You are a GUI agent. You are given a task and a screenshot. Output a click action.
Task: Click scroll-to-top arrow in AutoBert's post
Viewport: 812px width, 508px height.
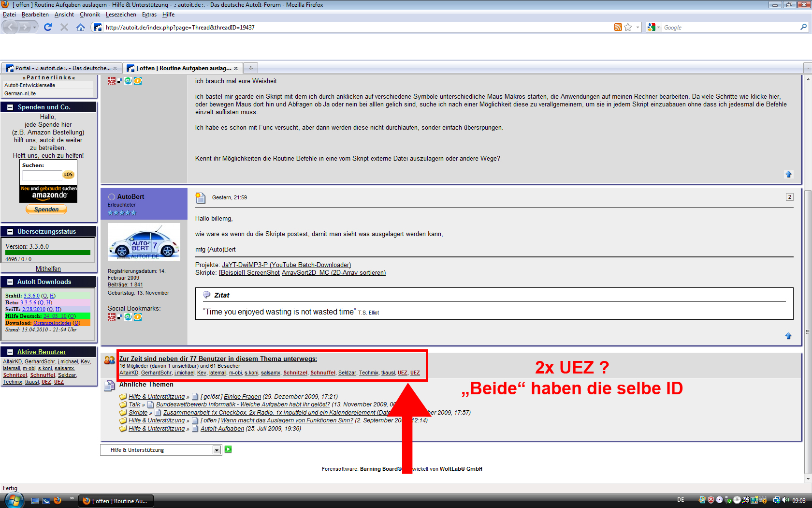pos(788,336)
